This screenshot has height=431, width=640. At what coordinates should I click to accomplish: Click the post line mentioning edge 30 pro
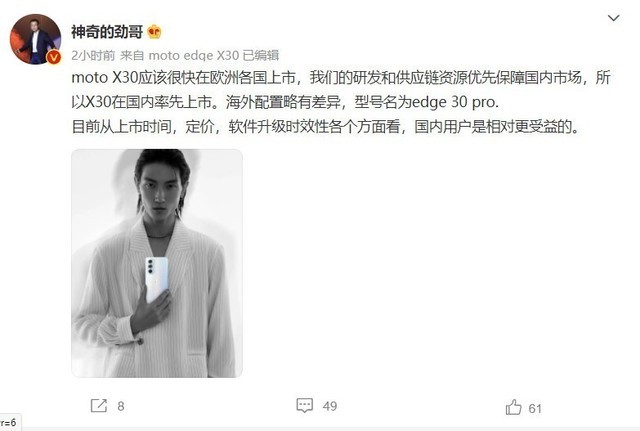coord(285,102)
